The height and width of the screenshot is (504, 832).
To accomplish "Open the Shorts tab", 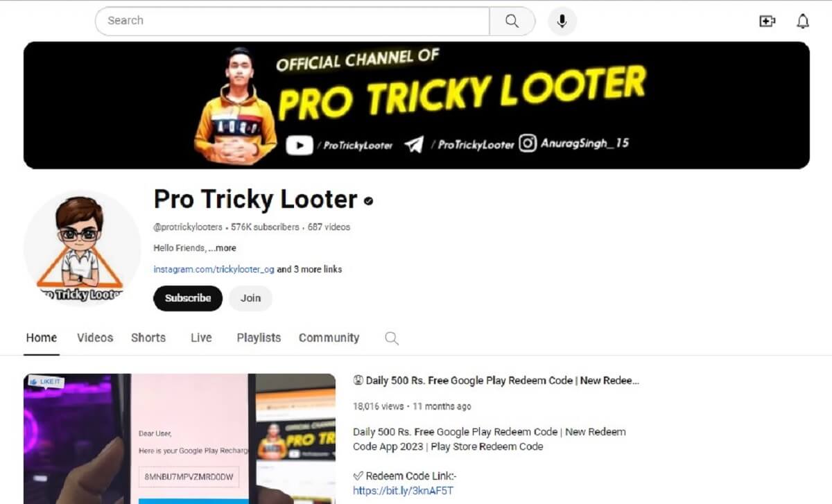I will click(148, 338).
